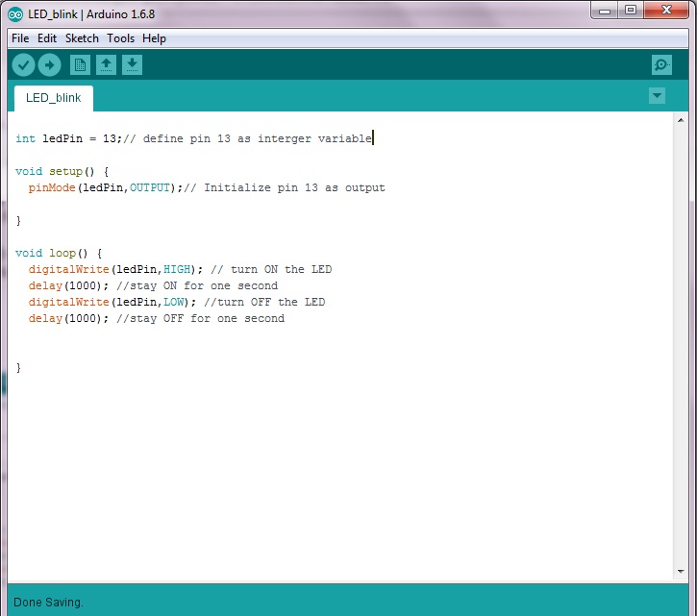The width and height of the screenshot is (697, 616).
Task: Click the 'delay(1000); //stay OFF' line
Action: coord(157,319)
